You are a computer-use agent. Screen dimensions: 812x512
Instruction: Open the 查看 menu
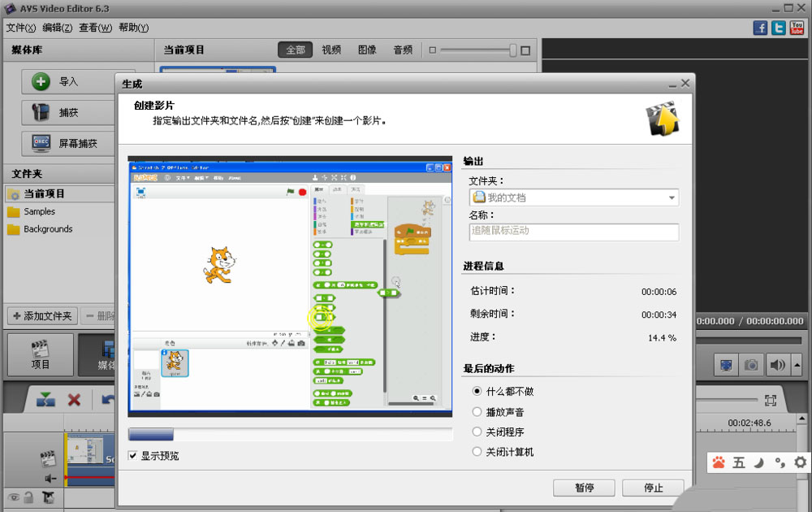point(95,28)
